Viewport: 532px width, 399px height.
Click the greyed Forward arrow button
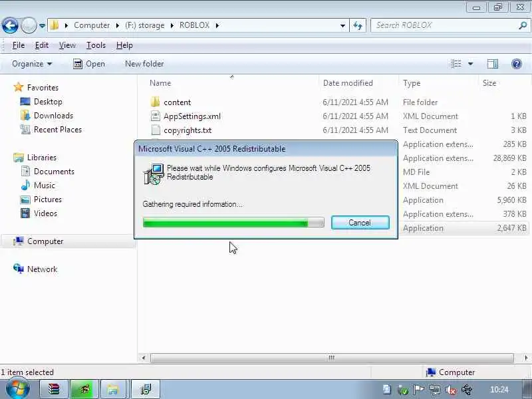[x=29, y=25]
